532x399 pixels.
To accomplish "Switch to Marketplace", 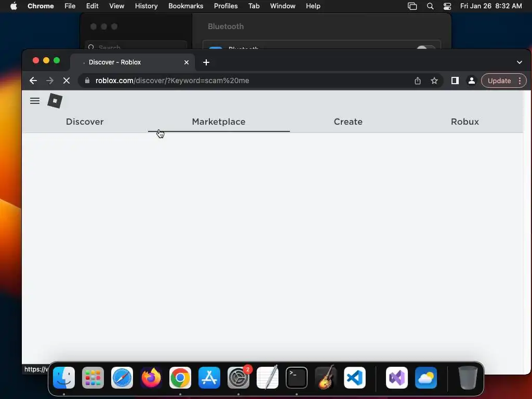I will (219, 122).
